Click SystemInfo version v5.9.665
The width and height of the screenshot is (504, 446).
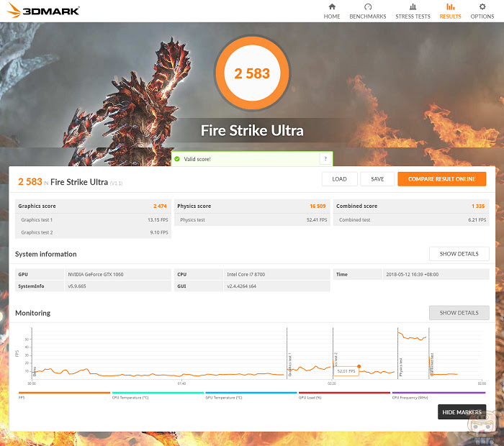pos(77,286)
